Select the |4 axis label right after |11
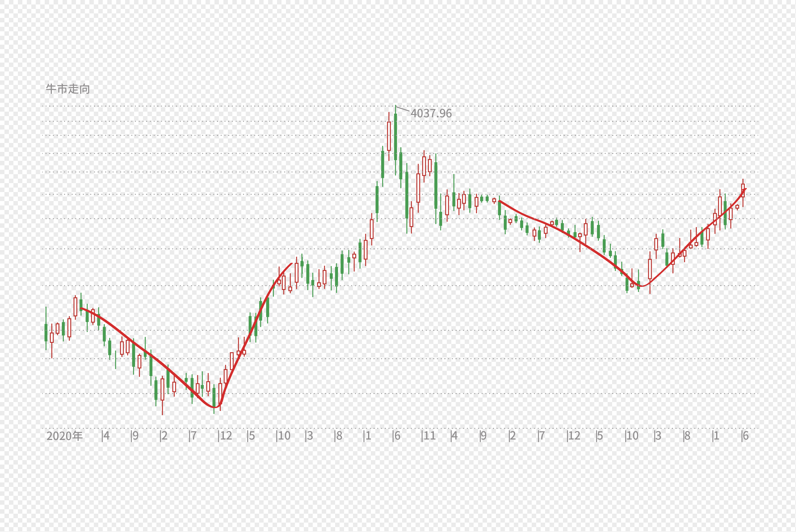 click(454, 436)
